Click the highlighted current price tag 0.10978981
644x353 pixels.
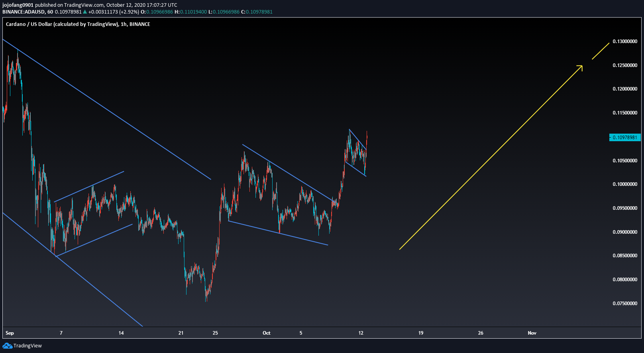point(625,138)
